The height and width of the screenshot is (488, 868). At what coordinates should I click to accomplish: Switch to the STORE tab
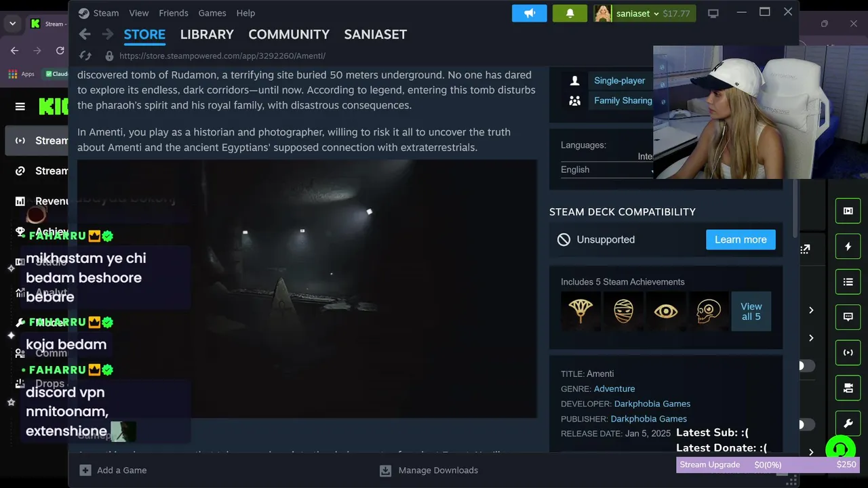tap(144, 35)
